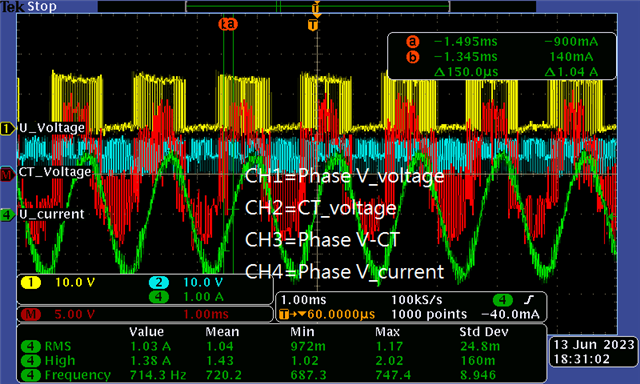Click the channel 1 U_Voltage ground marker
This screenshot has width=640, height=384.
tap(7, 129)
